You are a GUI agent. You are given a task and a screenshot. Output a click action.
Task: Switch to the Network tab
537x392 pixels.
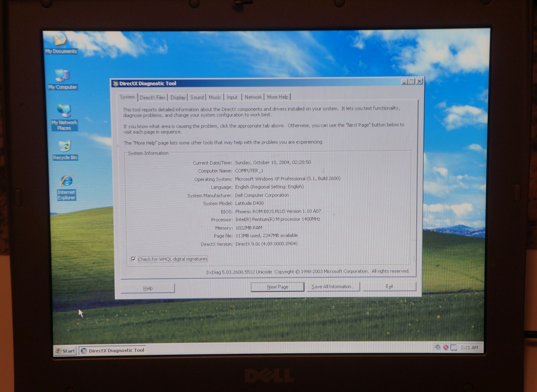[253, 97]
